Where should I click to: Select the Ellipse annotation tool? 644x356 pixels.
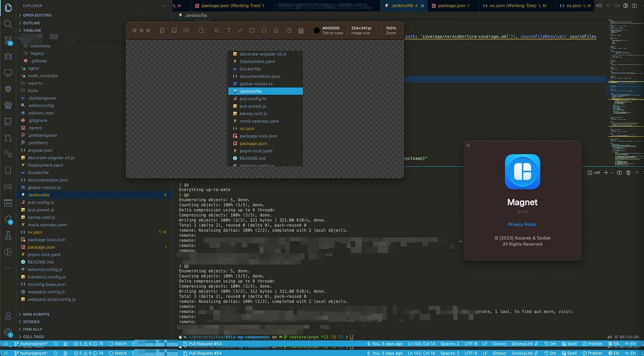pos(264,31)
